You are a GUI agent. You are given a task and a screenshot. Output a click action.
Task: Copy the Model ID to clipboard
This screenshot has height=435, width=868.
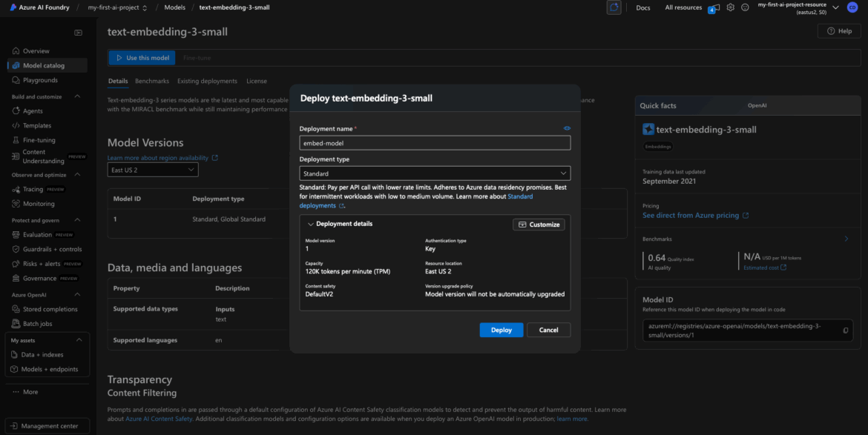pos(846,331)
